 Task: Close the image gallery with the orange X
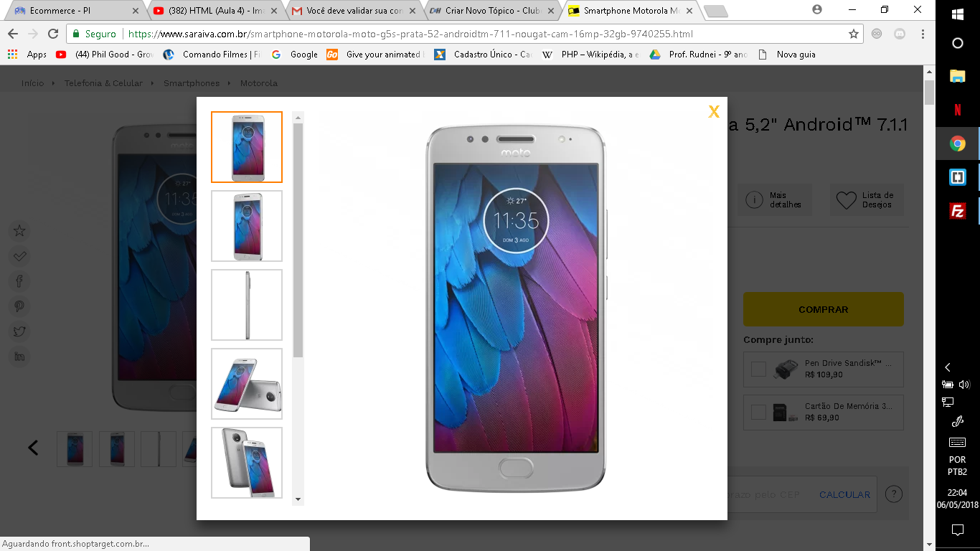click(x=714, y=111)
